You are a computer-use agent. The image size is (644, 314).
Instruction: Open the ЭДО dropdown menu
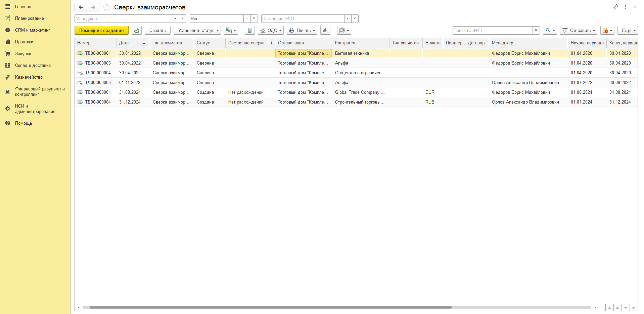coord(271,30)
